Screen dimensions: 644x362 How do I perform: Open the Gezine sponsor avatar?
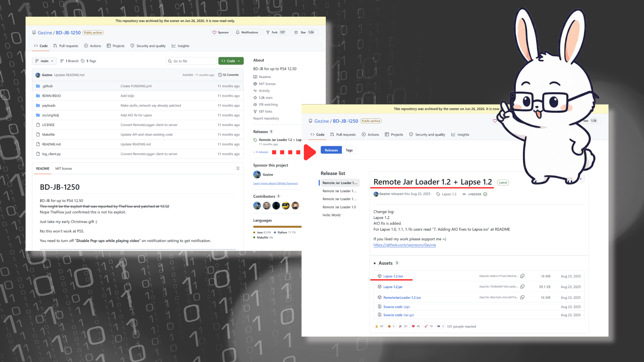257,175
